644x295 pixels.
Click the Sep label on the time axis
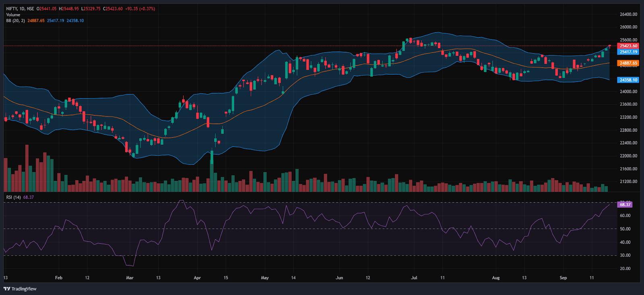pos(563,278)
